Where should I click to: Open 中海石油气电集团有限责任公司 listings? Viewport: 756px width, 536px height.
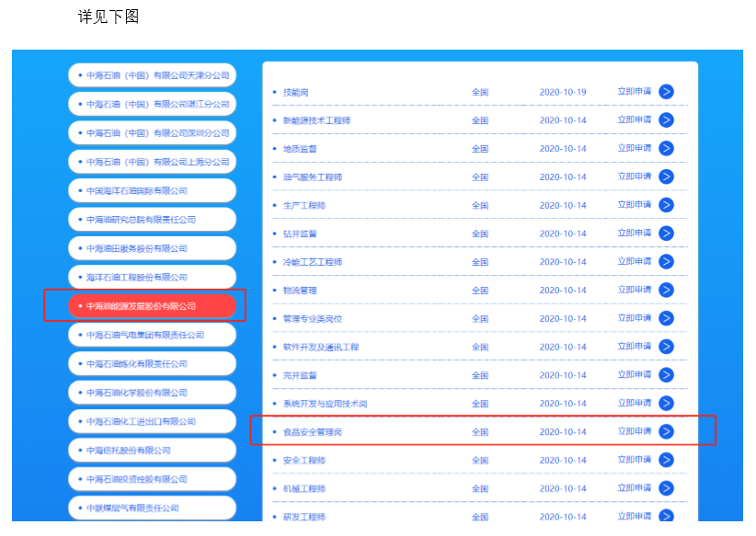152,336
